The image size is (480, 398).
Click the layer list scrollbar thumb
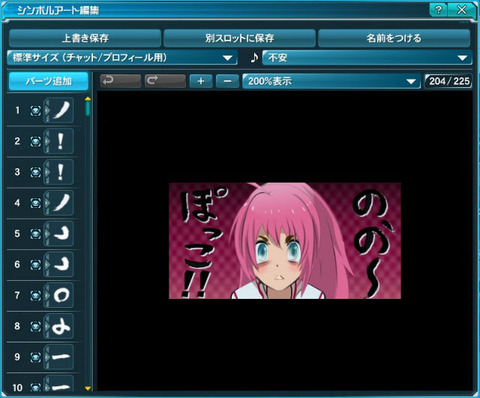point(88,109)
